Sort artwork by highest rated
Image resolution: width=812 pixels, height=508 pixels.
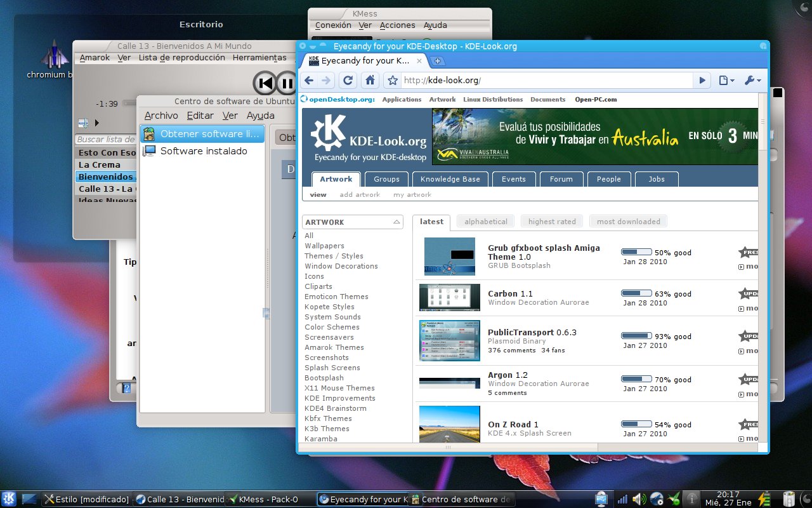point(552,222)
